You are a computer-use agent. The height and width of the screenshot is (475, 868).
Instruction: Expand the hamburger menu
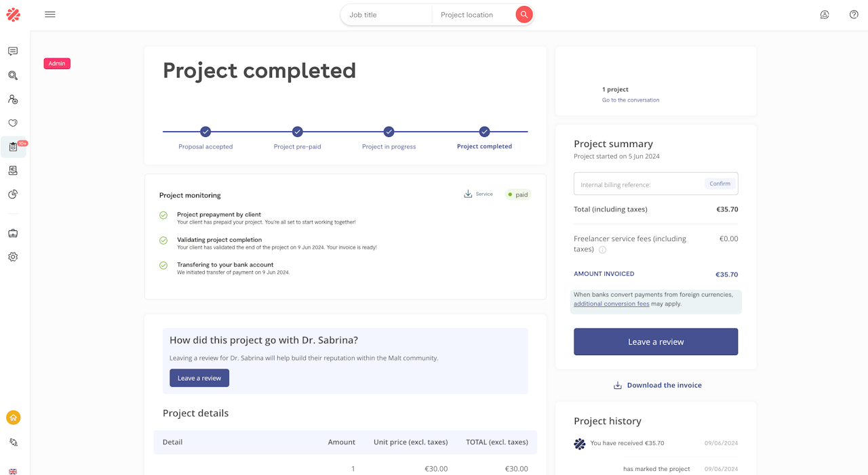[50, 15]
